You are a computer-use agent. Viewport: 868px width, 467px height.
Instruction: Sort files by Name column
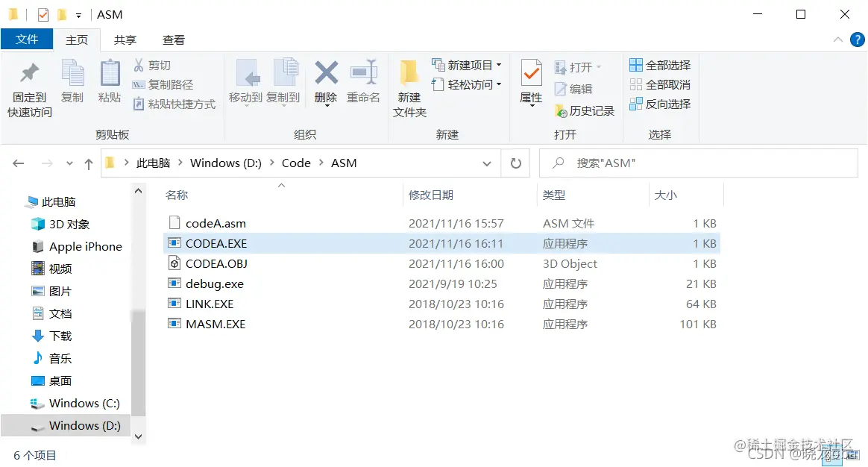[x=177, y=195]
